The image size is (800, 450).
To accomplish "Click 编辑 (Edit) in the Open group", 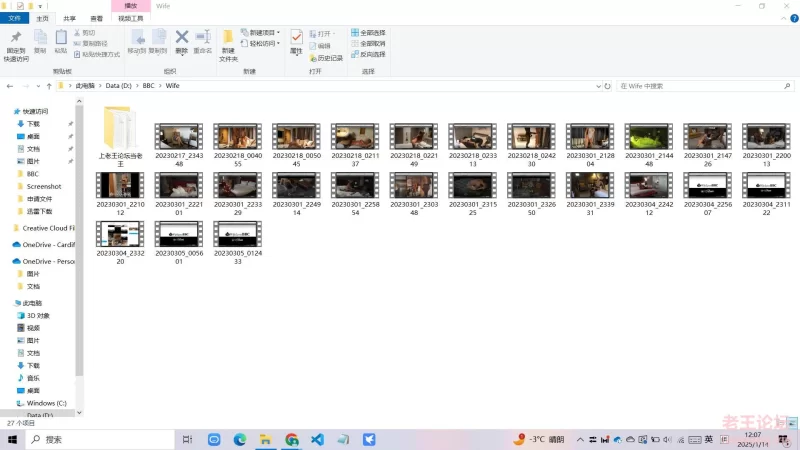I will [320, 46].
